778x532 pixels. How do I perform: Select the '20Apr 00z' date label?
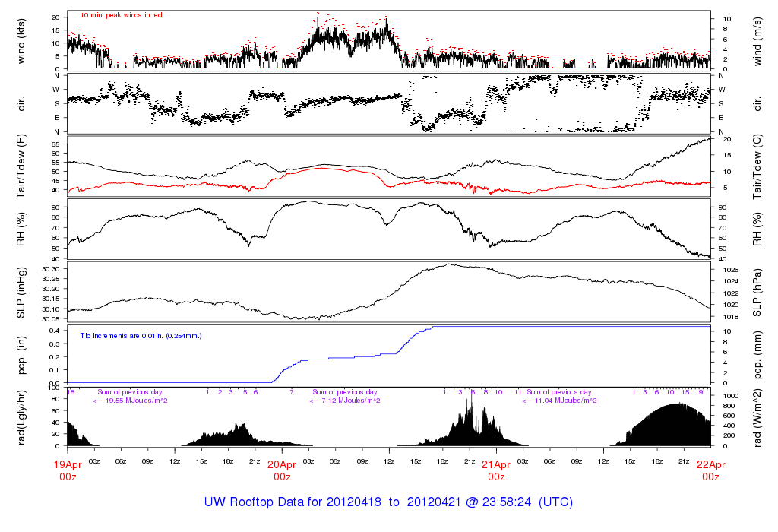pyautogui.click(x=283, y=470)
